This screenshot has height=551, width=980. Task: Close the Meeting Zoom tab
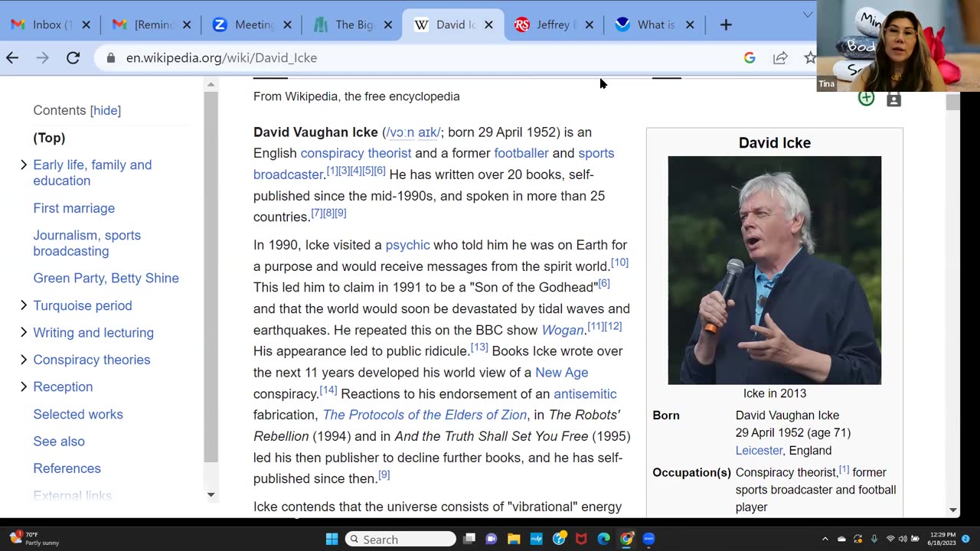pyautogui.click(x=287, y=24)
